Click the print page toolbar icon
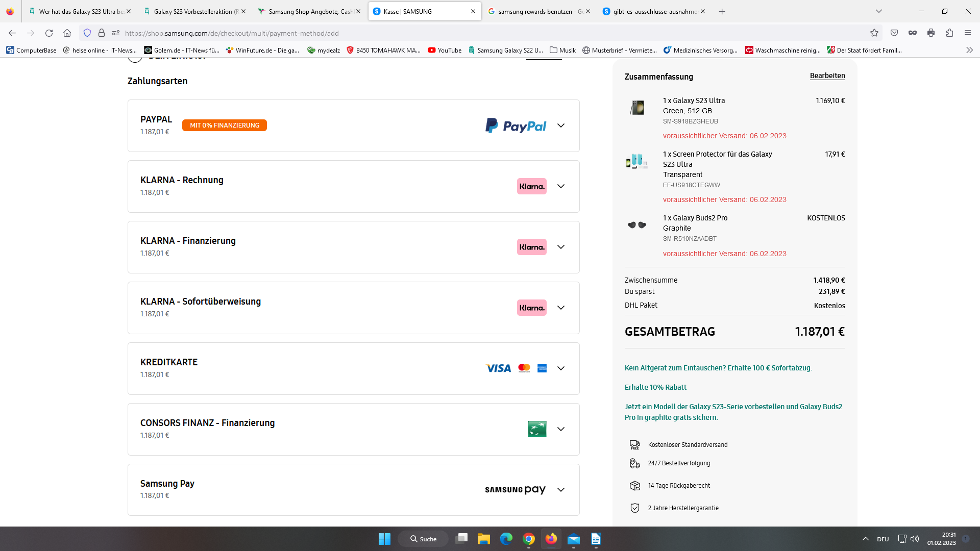 pyautogui.click(x=931, y=33)
